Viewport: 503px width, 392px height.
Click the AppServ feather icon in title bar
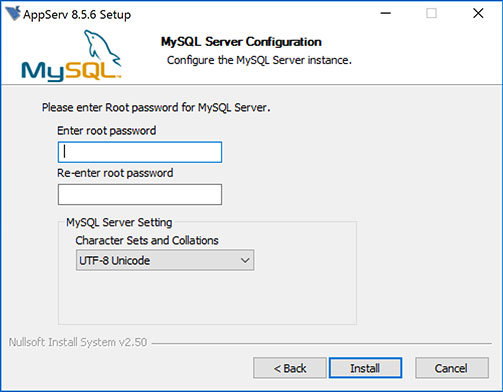coord(13,14)
